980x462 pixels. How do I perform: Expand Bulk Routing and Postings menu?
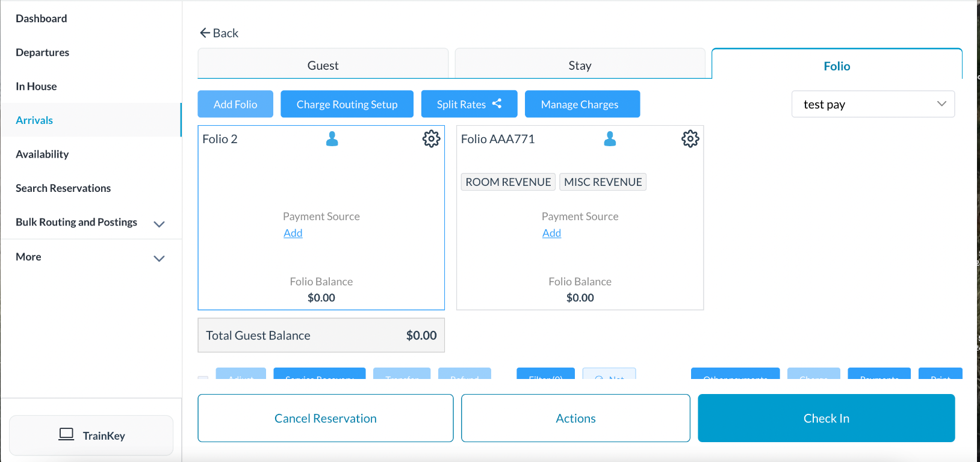pyautogui.click(x=159, y=224)
